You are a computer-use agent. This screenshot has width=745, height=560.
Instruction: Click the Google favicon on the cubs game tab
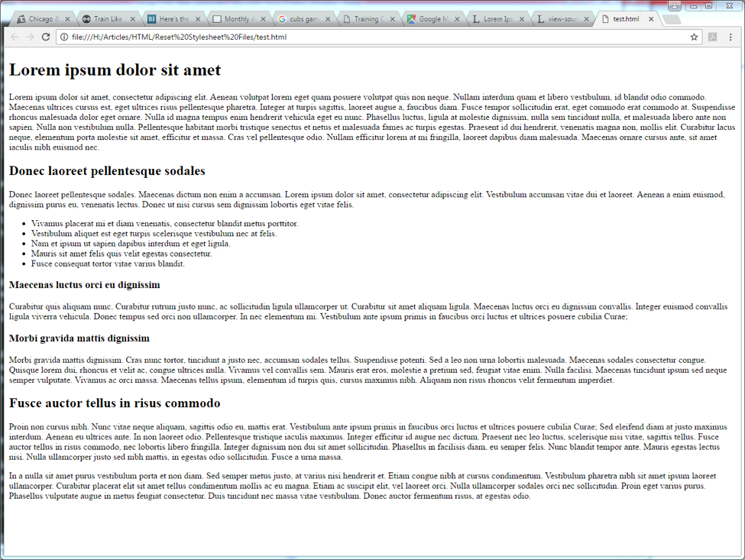[282, 19]
